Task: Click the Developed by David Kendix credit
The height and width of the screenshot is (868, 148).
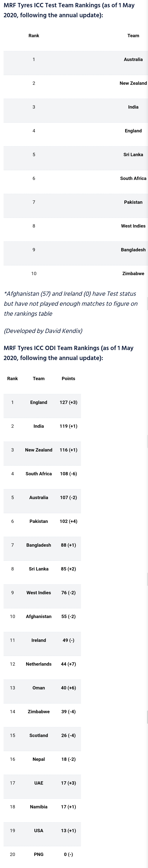Action: pos(43,331)
